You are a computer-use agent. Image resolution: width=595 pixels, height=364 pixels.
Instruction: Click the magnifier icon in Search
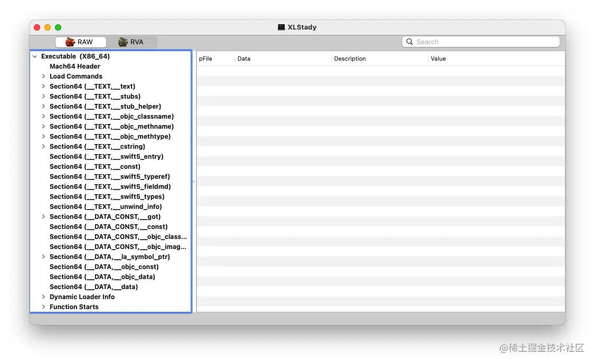coord(410,42)
